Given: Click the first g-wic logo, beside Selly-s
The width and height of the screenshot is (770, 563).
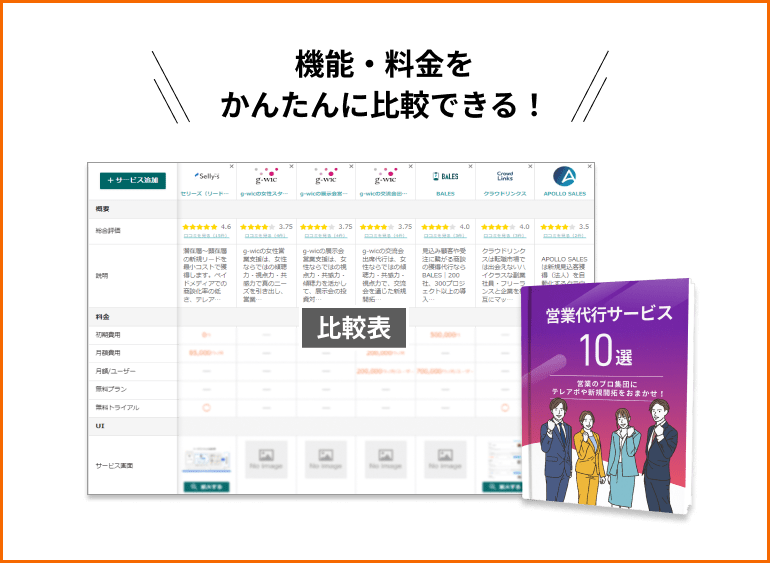Looking at the screenshot, I should click(x=267, y=176).
